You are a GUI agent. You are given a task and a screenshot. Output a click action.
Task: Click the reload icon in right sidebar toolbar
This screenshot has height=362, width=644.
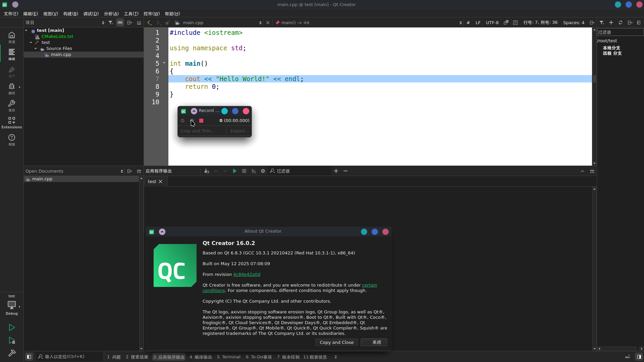[x=621, y=22]
